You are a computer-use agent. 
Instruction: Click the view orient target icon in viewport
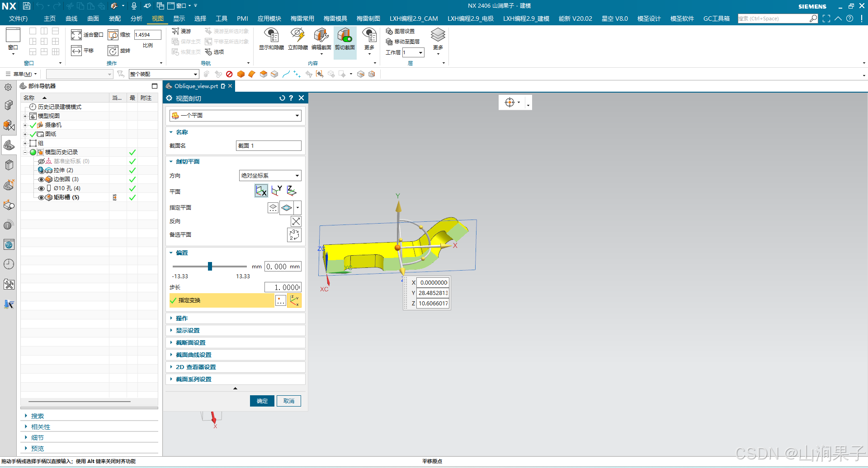[510, 103]
